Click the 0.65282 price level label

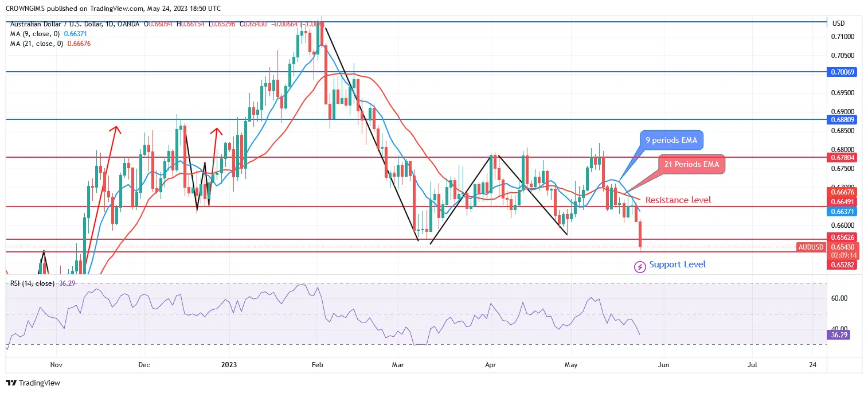pyautogui.click(x=842, y=265)
